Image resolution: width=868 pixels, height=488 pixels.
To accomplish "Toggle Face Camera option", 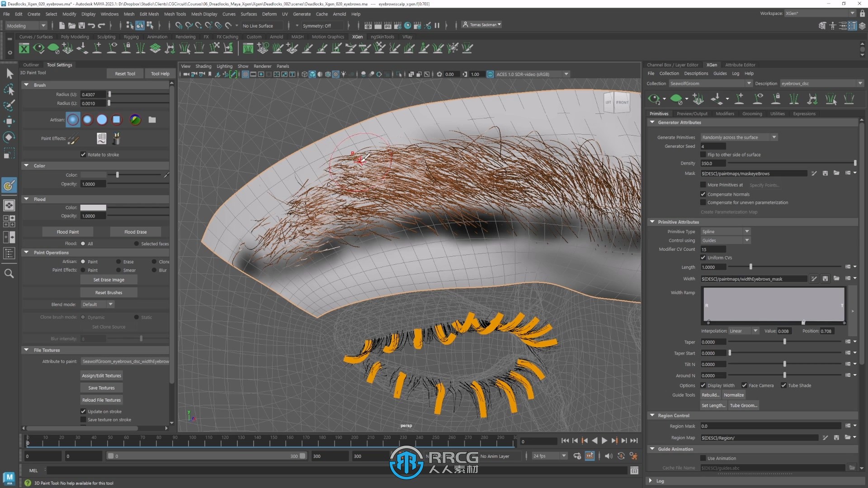I will (x=744, y=385).
